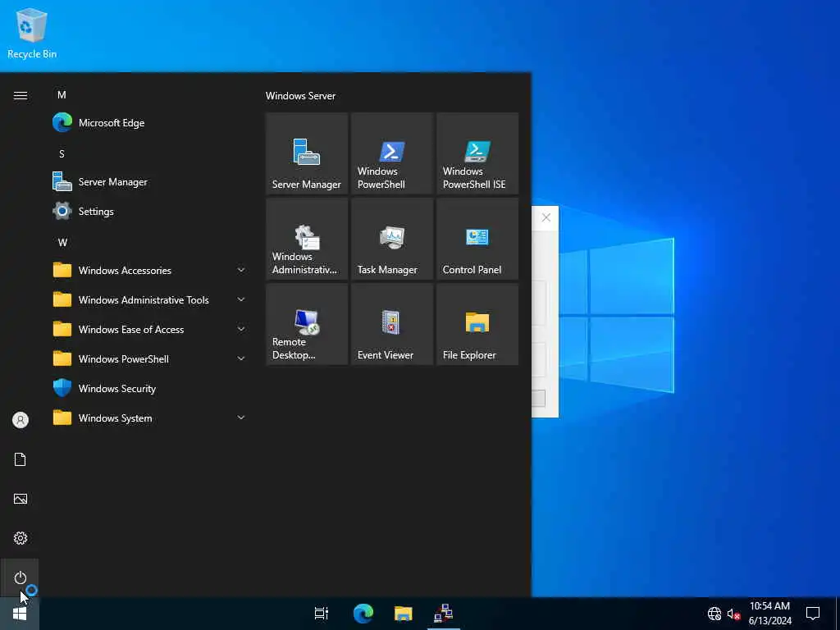Open Documents from Start sidebar

tap(20, 459)
